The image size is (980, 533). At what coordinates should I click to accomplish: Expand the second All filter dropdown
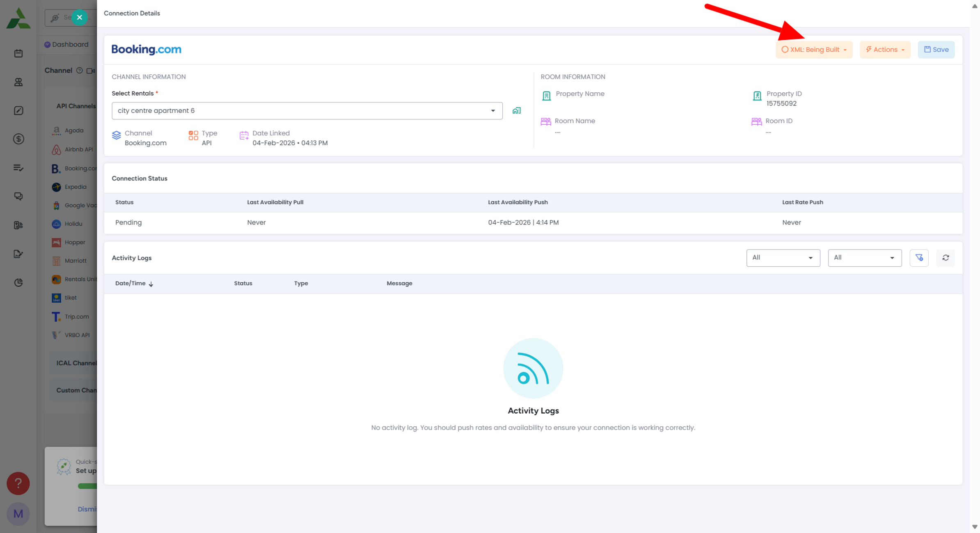tap(864, 258)
